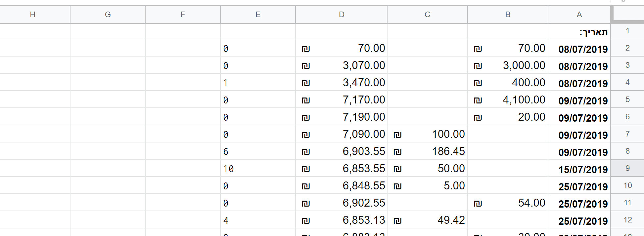Click cell containing 3,000.00
This screenshot has width=644, height=236.
point(508,65)
